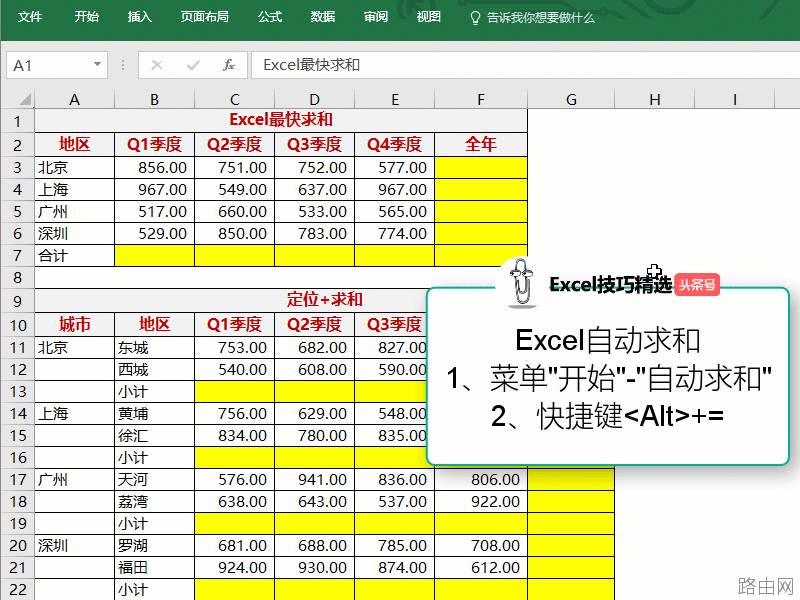
Task: Select row 7 header
Action: click(x=18, y=255)
